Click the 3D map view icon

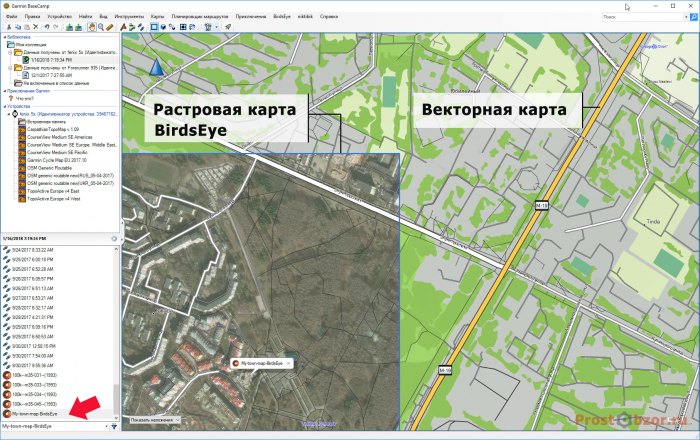pos(163,27)
